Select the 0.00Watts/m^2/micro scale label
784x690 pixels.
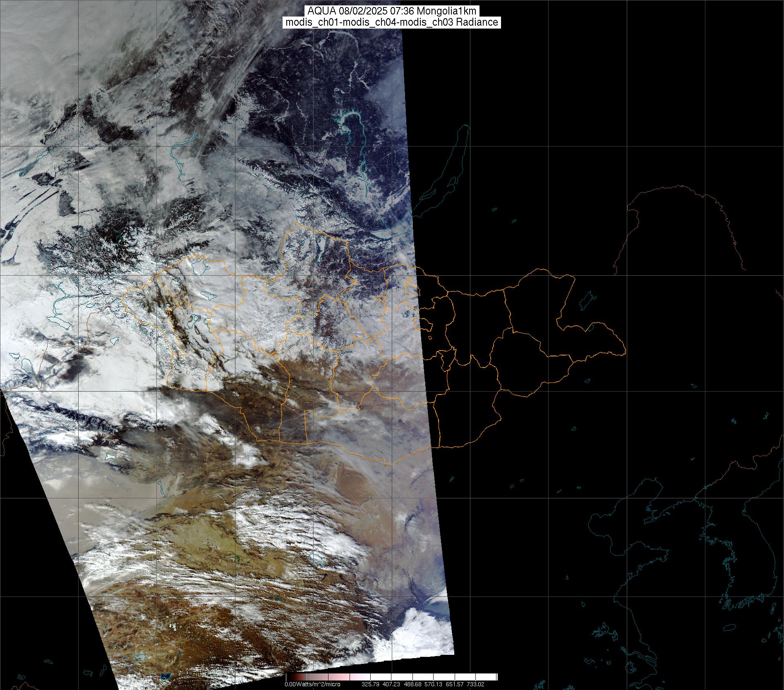tap(312, 684)
